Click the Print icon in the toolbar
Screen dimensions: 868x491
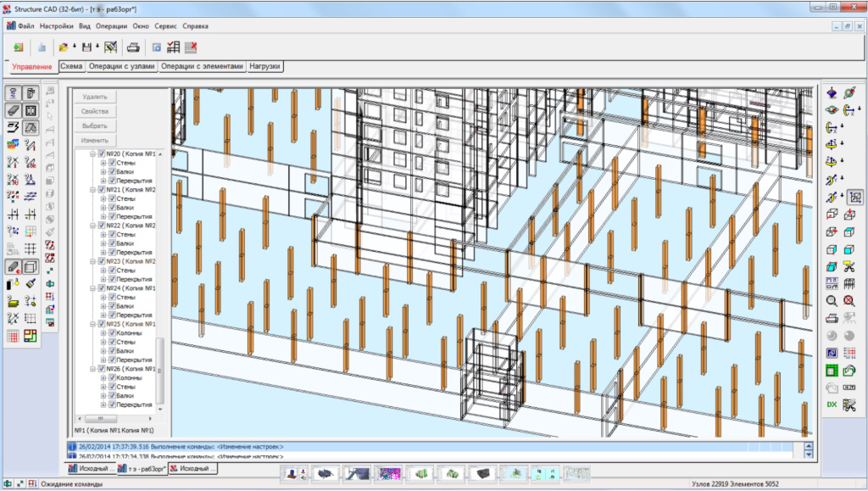click(132, 47)
